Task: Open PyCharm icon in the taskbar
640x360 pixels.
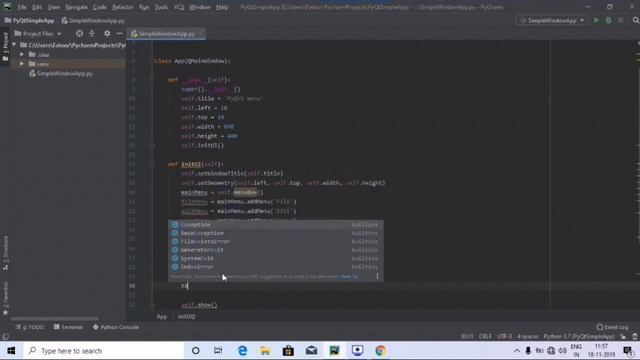Action: pyautogui.click(x=334, y=351)
